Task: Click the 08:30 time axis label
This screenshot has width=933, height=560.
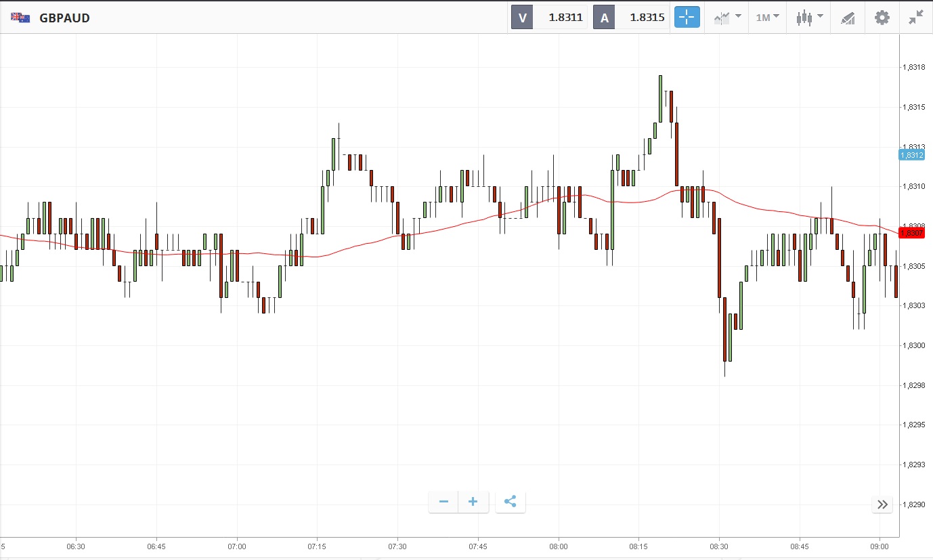Action: coord(719,546)
